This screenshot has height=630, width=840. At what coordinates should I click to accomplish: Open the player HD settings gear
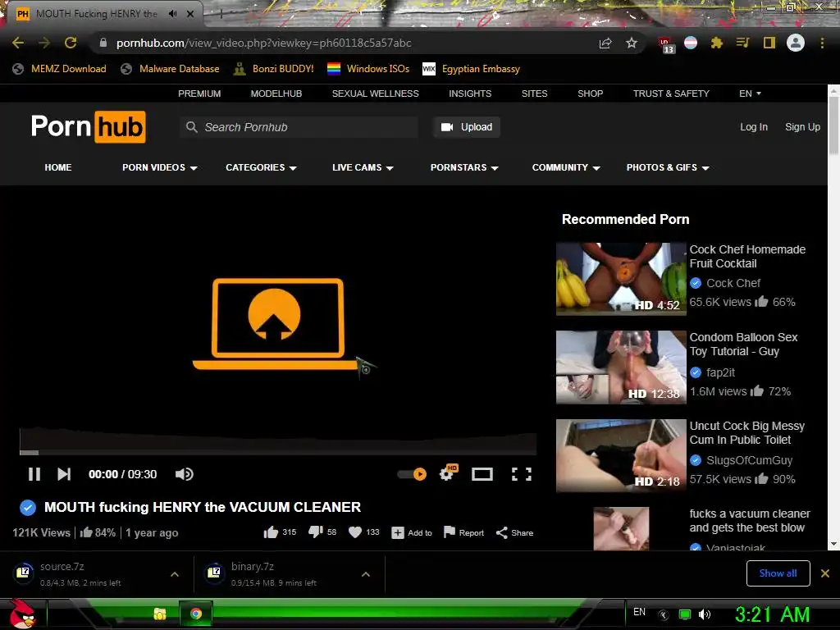point(448,473)
